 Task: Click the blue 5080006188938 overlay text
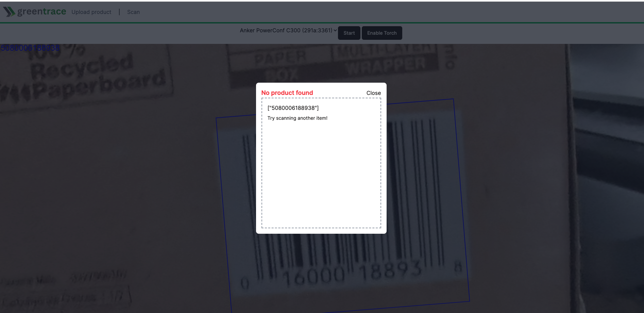(30, 48)
